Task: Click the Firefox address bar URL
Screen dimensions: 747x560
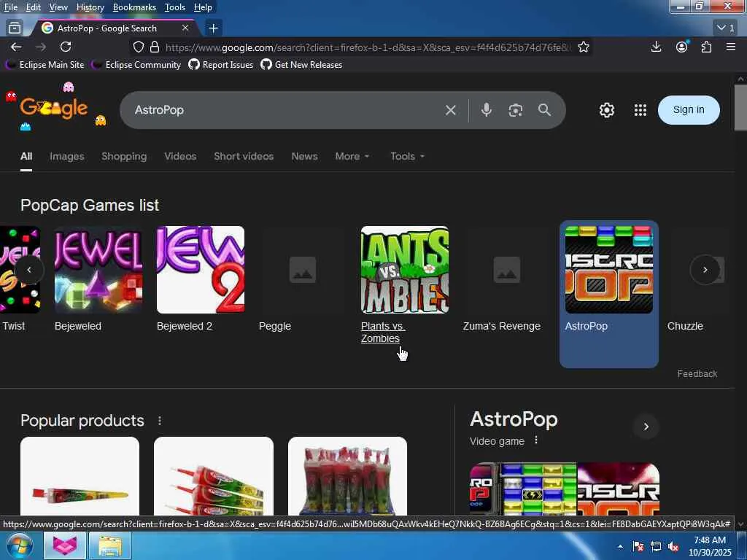Action: 367,47
